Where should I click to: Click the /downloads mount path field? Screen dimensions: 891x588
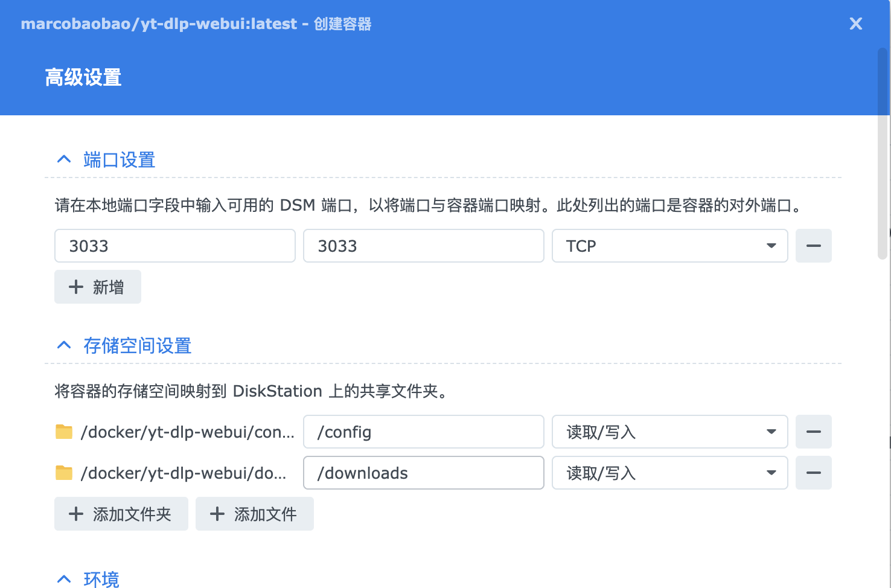423,473
